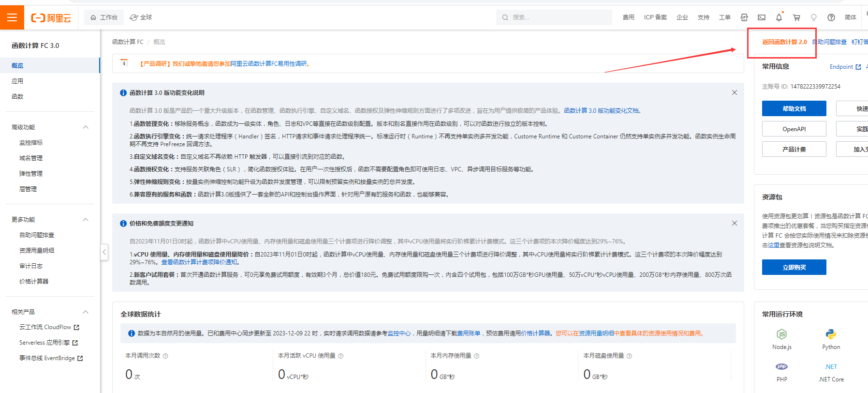Collapse the 相关产品 section
The image size is (868, 393).
click(86, 312)
